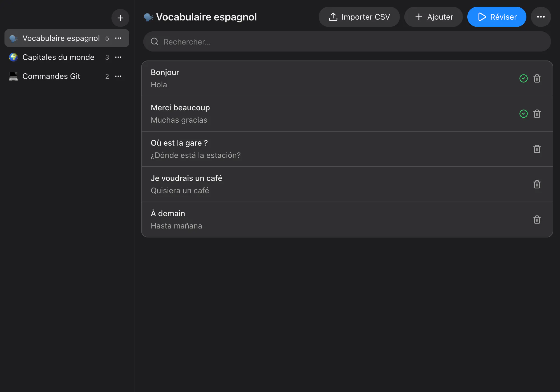Add a new deck with plus icon

click(120, 18)
